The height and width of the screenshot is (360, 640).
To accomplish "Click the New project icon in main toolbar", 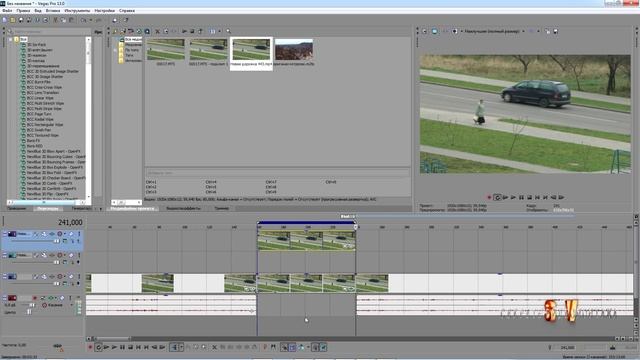I will [4, 20].
